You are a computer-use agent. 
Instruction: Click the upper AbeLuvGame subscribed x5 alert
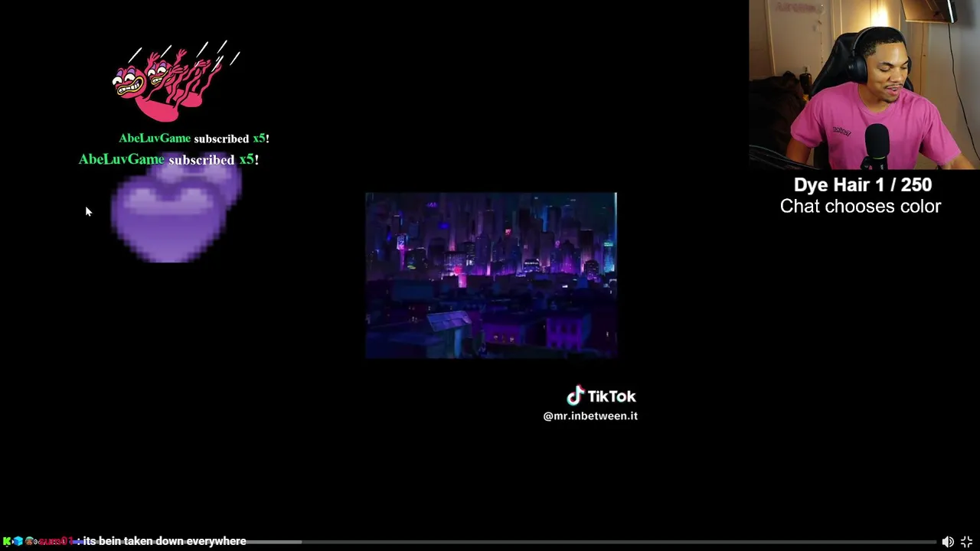click(194, 139)
